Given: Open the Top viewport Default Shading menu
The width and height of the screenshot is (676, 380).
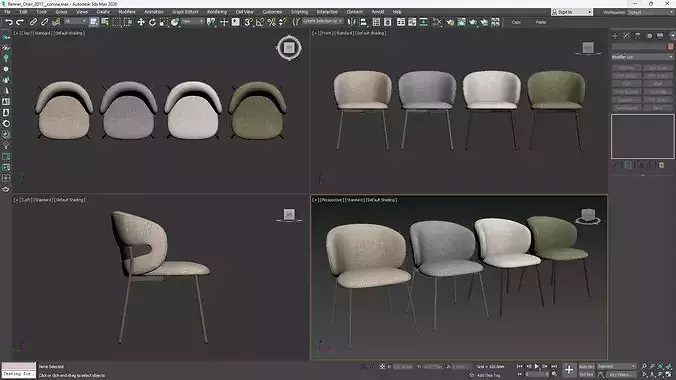Looking at the screenshot, I should (69, 33).
